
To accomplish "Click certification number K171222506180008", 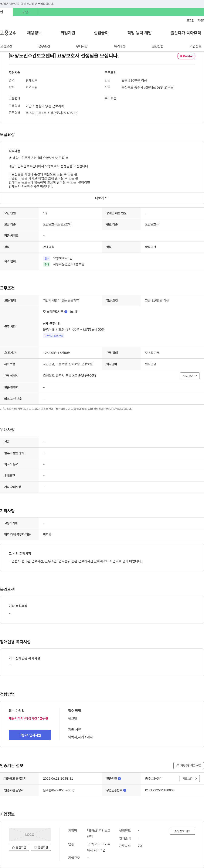I will 160,790.
